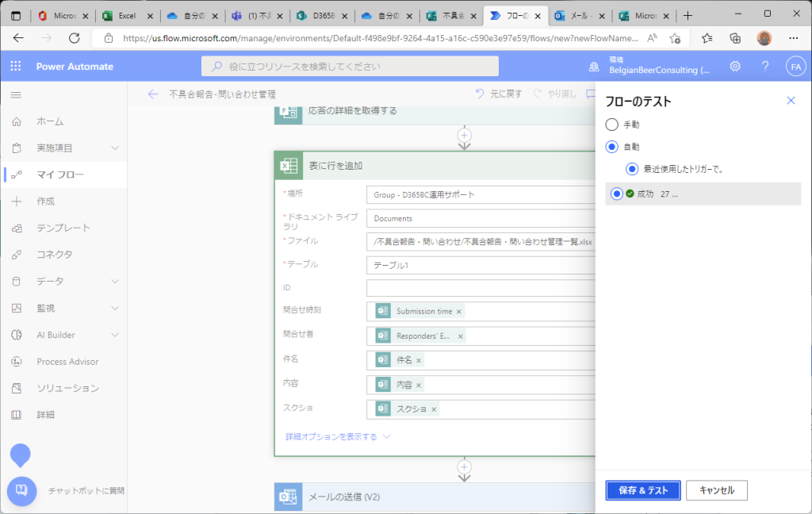
Task: Open the chatbot button at bottom left
Action: (x=21, y=490)
